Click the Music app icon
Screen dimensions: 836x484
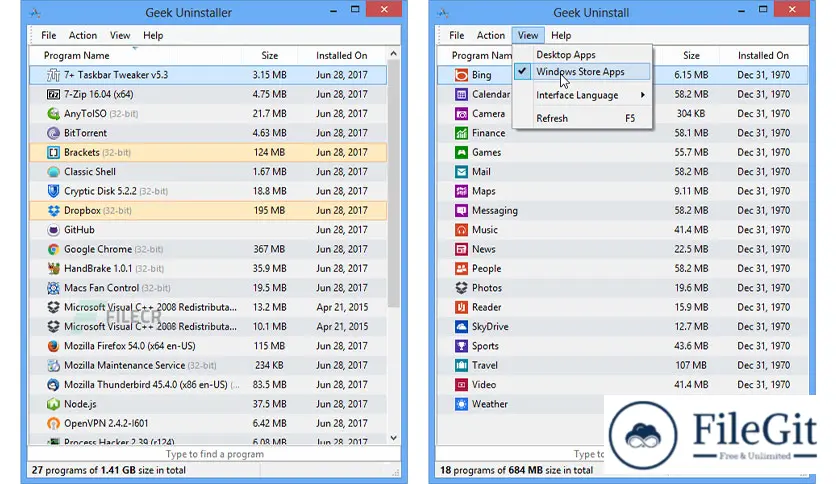pos(461,230)
